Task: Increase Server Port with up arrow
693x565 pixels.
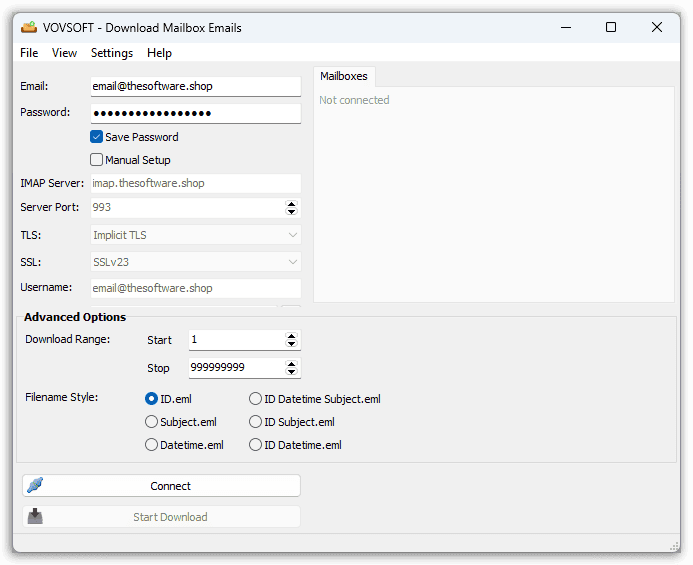Action: 291,204
